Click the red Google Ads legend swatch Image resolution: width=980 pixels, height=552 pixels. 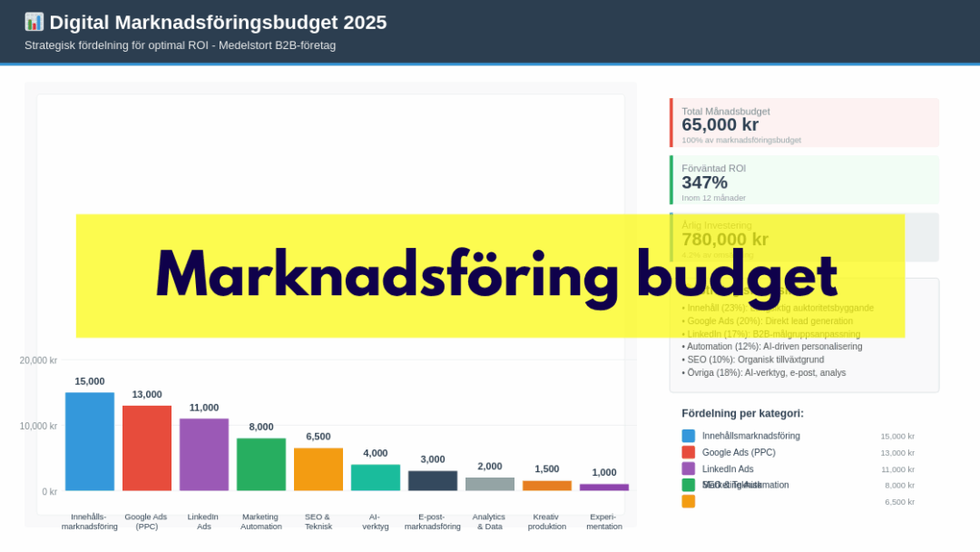688,453
